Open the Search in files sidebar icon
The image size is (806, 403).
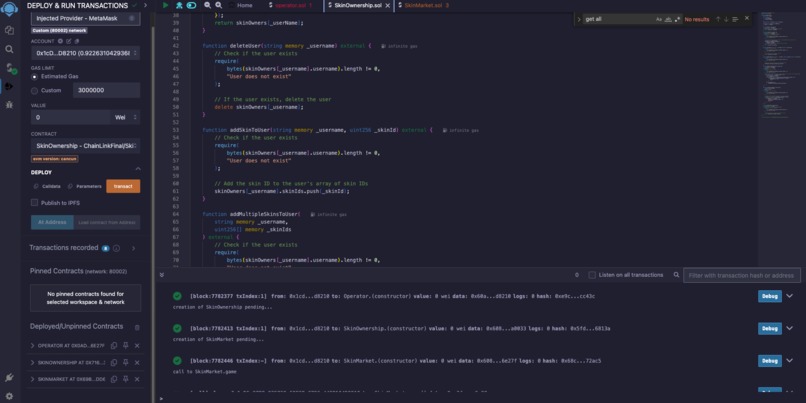pos(9,49)
